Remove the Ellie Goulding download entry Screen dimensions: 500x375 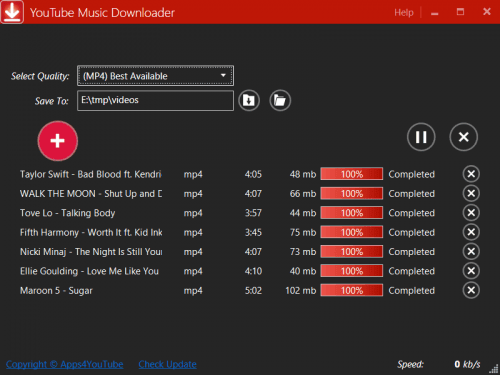[471, 270]
